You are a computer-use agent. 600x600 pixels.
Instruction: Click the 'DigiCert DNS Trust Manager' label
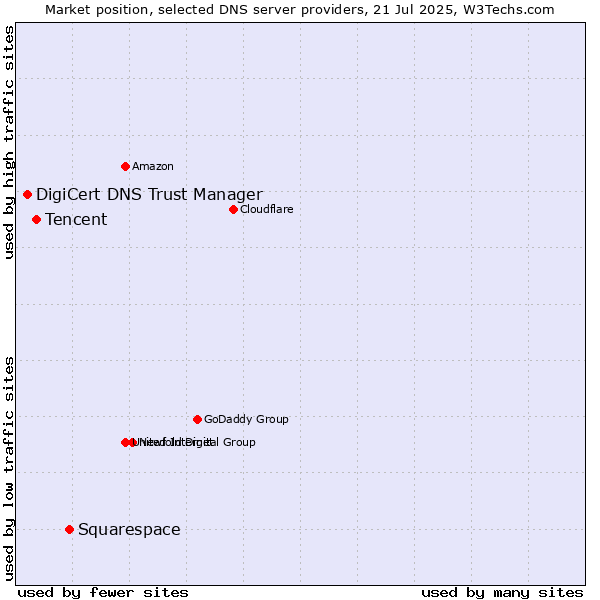(149, 194)
